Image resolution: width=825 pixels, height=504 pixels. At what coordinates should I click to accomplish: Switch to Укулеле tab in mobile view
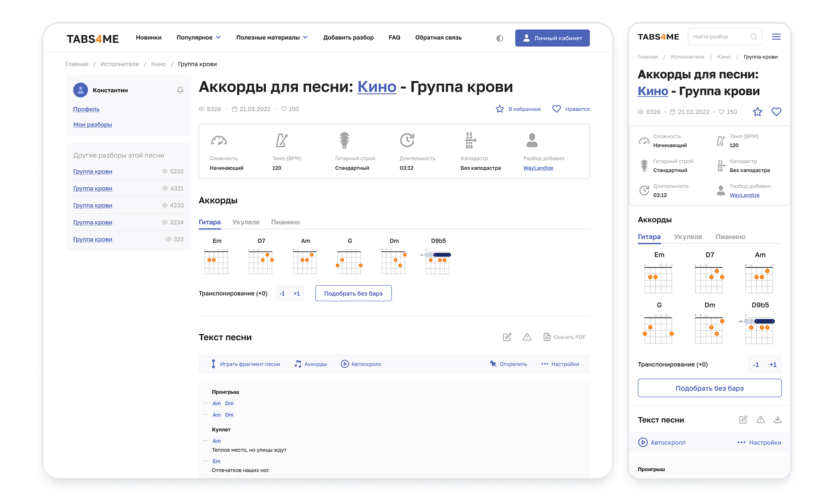click(x=688, y=237)
